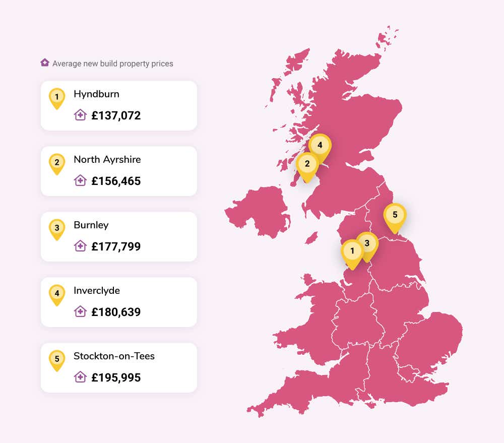
Task: Click the number 1 pin in Hyndburn card
Action: click(57, 99)
